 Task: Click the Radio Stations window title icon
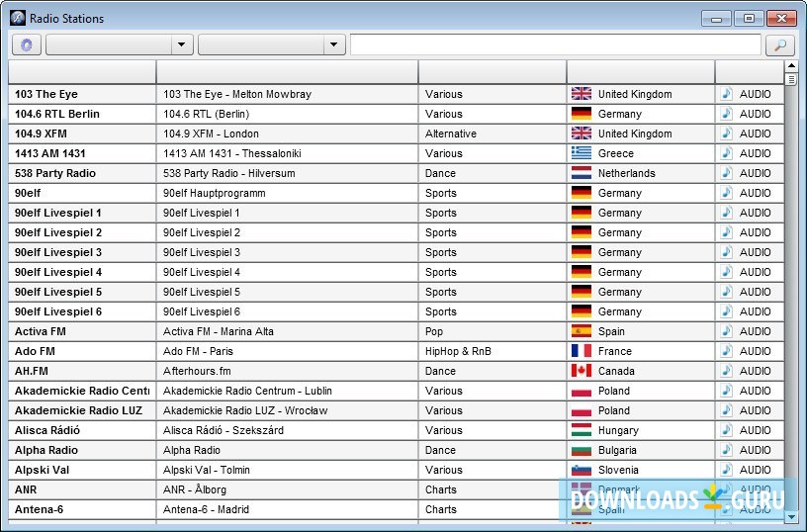(18, 18)
